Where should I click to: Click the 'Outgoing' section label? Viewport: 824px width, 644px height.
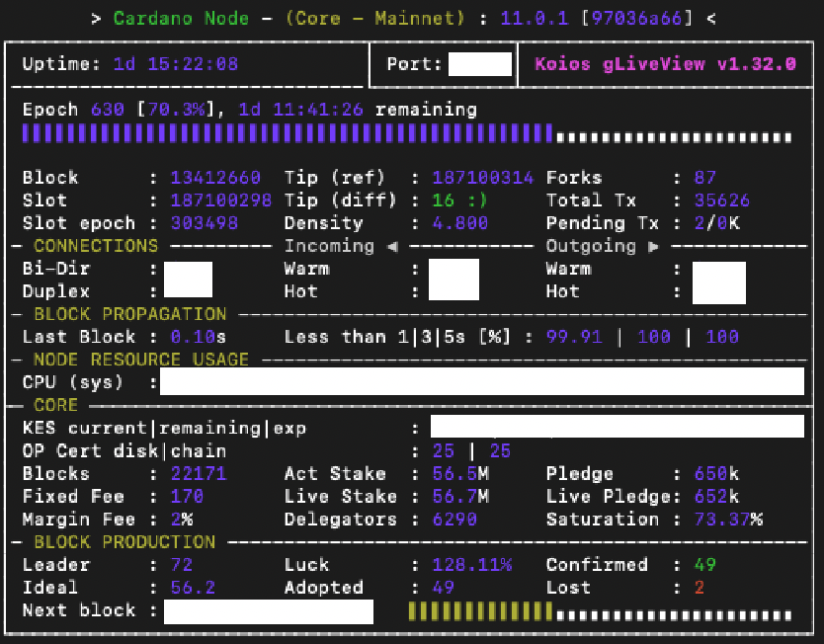(x=591, y=246)
